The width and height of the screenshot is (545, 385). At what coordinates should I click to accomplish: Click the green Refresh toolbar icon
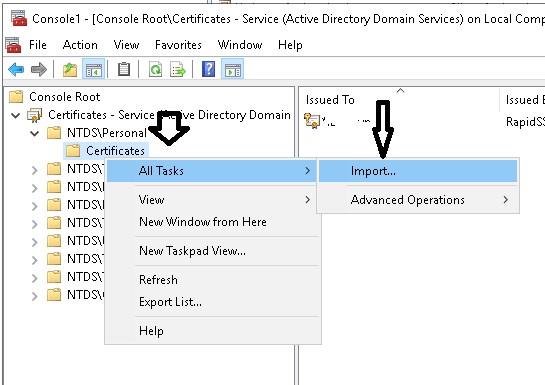155,69
